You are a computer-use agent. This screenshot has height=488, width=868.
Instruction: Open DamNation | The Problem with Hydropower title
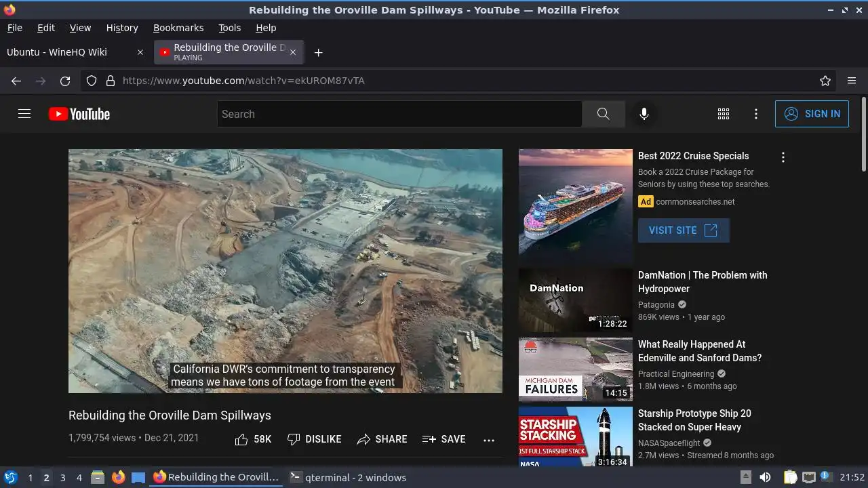pyautogui.click(x=703, y=282)
